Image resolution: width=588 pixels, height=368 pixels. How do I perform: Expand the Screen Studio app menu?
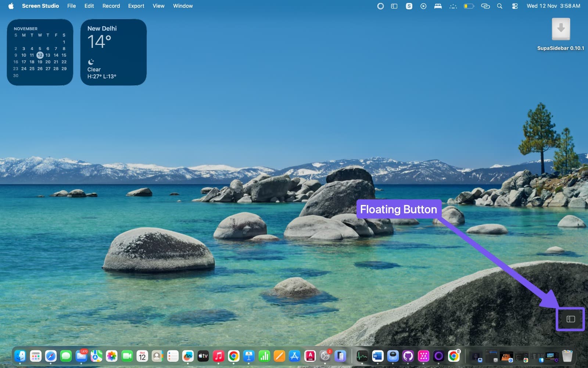tap(40, 6)
